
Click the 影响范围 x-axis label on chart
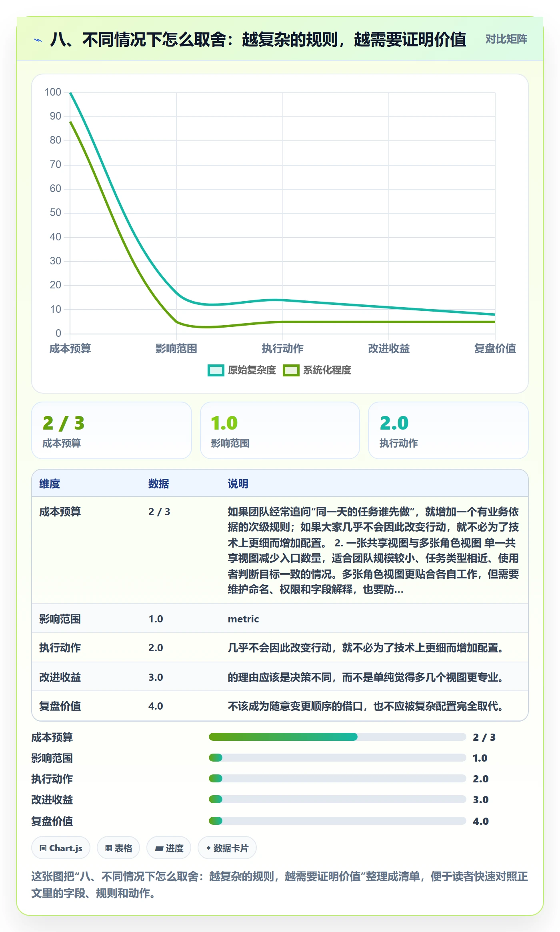[x=176, y=348]
